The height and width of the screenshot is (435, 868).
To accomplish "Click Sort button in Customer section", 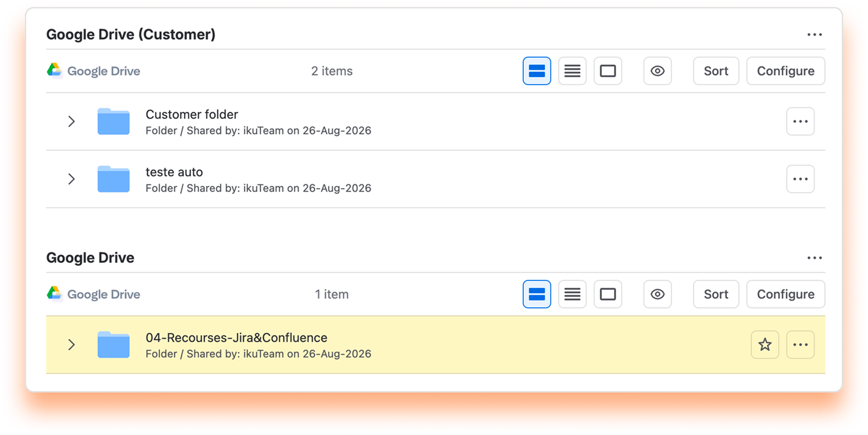I will [x=716, y=71].
